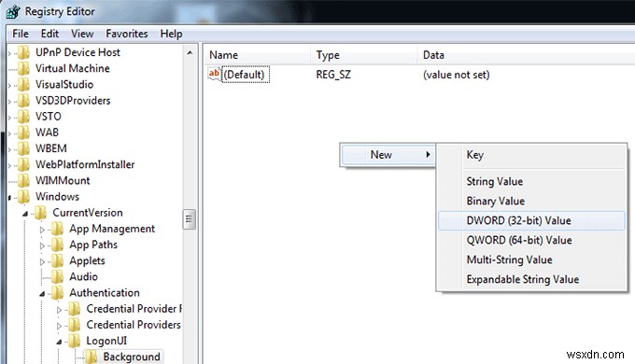
Task: Click the VSD3DProviders folder icon
Action: 24,101
